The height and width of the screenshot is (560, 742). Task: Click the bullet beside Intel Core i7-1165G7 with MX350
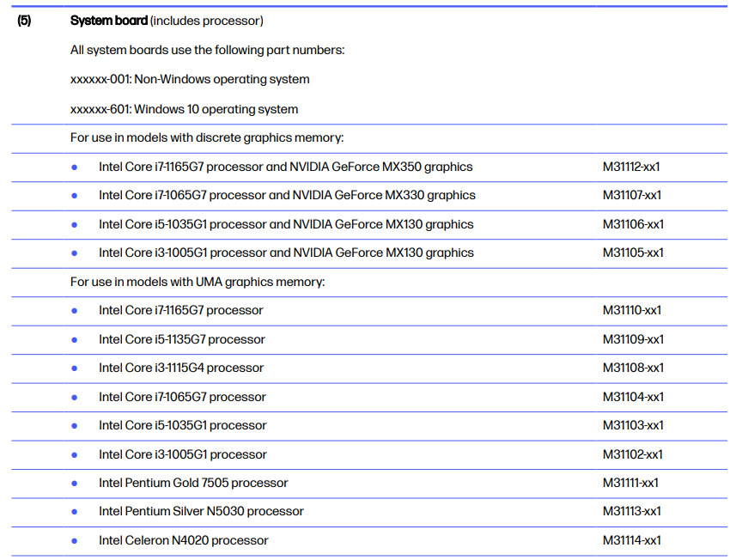75,167
